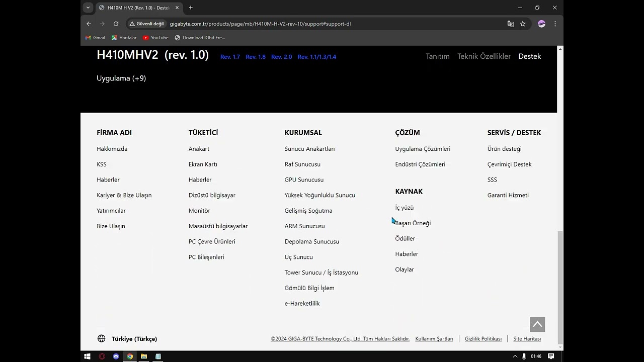
Task: Open the Chrome tab search dropdown
Action: [88, 8]
